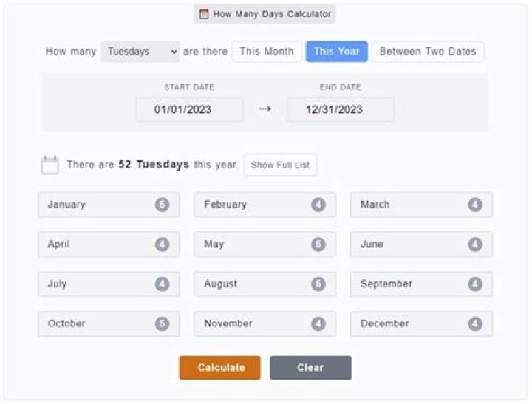Click the count badge on May
Viewport: 532px width, 404px height.
(x=318, y=244)
